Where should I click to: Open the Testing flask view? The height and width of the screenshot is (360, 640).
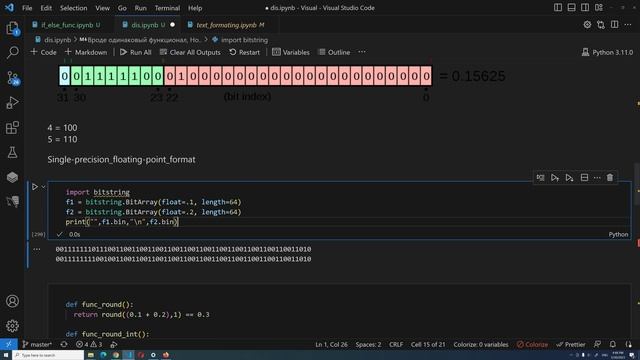[12, 152]
